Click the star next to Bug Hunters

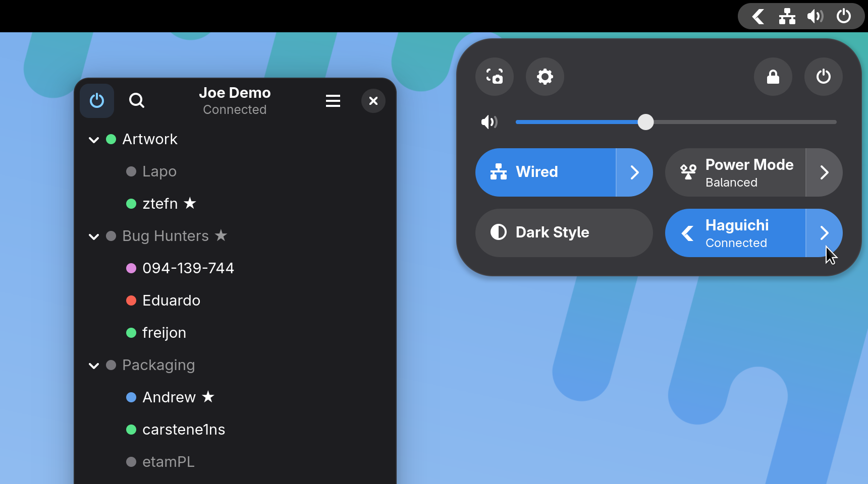(221, 235)
